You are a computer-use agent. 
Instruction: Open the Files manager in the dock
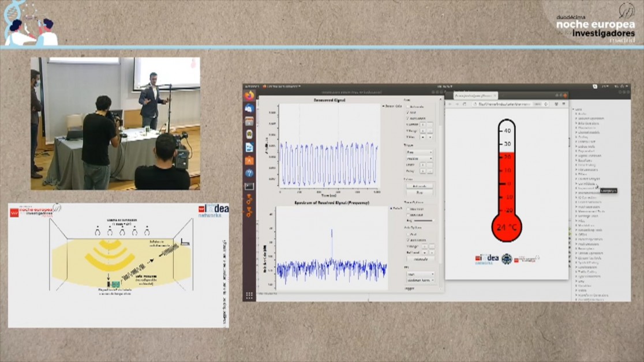tap(249, 122)
